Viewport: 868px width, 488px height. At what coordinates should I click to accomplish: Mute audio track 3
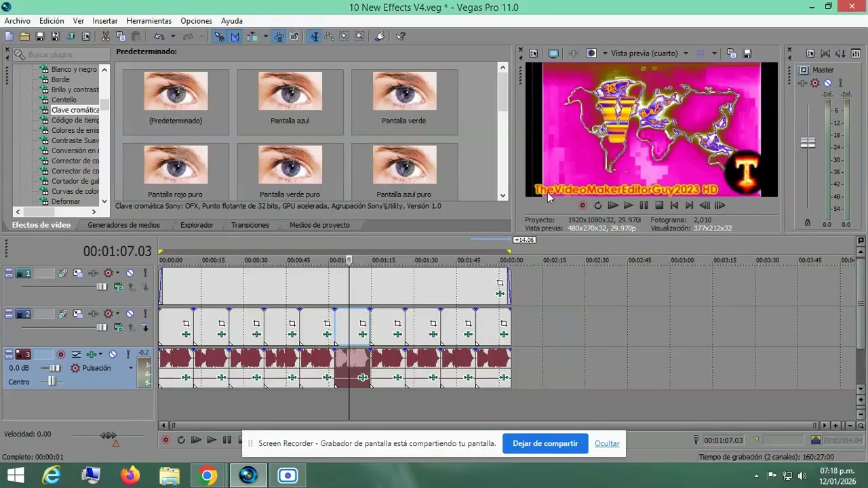[113, 354]
